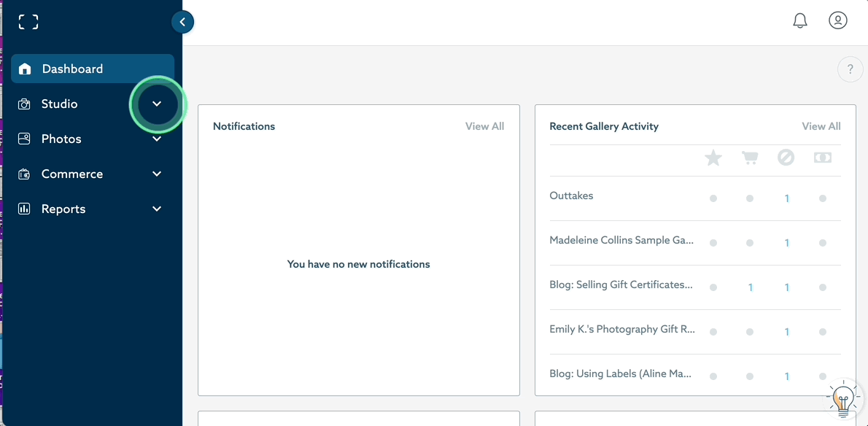Click the question mark help icon
The height and width of the screenshot is (426, 868).
tap(850, 69)
